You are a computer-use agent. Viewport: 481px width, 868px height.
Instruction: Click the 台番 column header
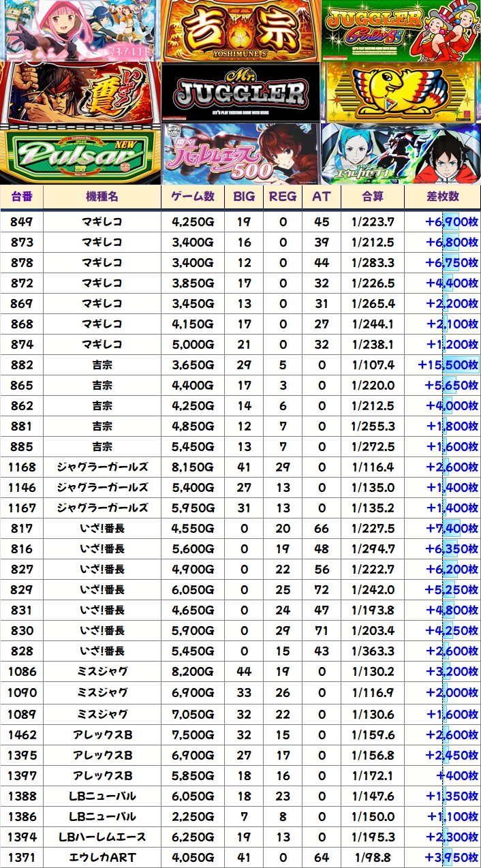coord(22,197)
